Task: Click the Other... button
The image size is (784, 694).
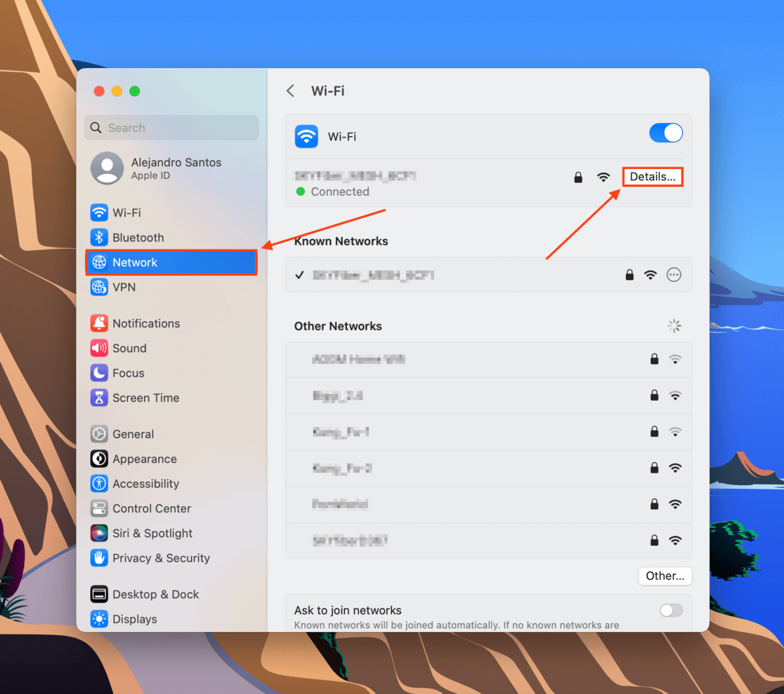Action: click(665, 576)
